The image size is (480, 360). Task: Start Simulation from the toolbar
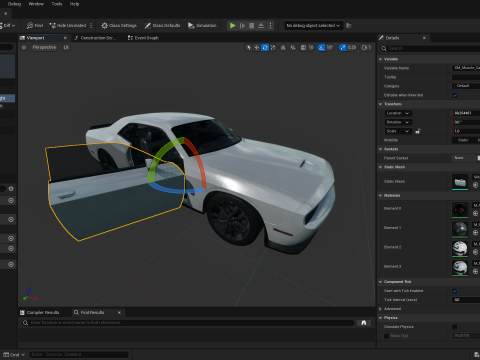point(202,25)
